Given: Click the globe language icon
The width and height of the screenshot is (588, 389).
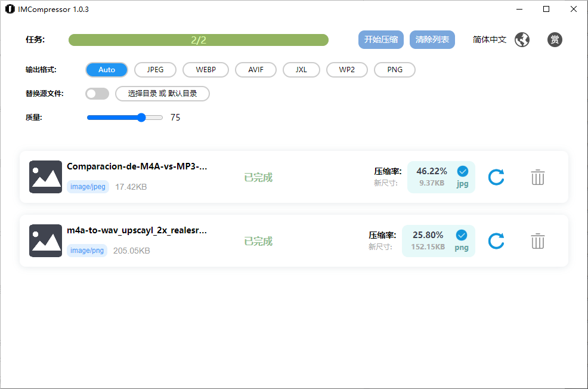Looking at the screenshot, I should [x=522, y=39].
